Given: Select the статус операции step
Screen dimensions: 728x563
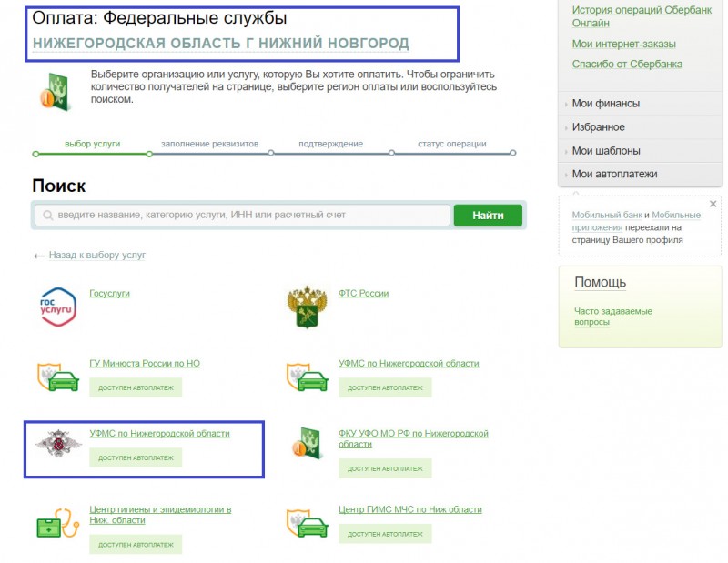Looking at the screenshot, I should click(x=451, y=144).
